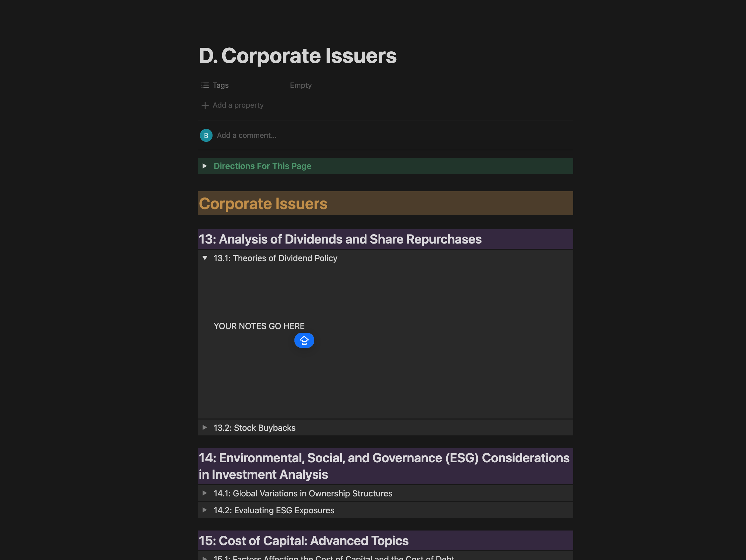Screen dimensions: 746x560
Task: Collapse the 13.1 Theories of Dividend Policy toggle
Action: (x=205, y=258)
